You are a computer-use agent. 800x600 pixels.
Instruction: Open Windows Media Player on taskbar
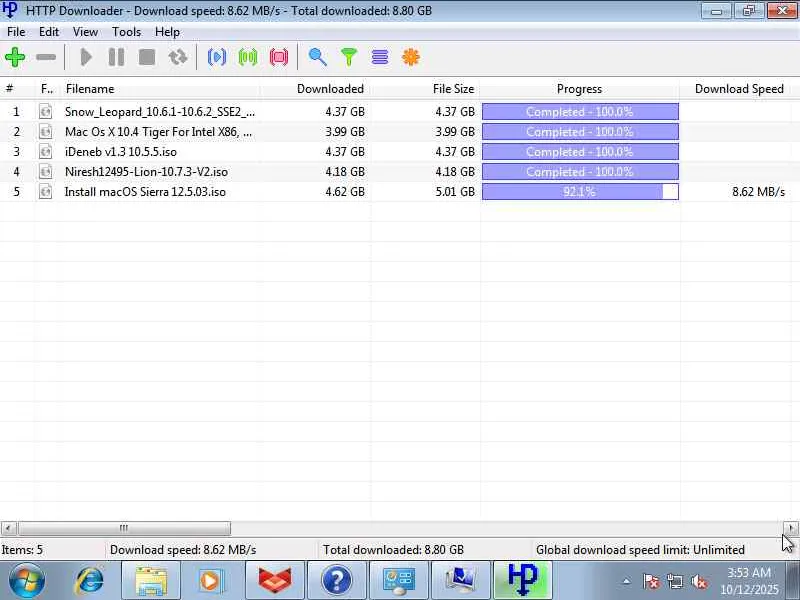(x=213, y=581)
